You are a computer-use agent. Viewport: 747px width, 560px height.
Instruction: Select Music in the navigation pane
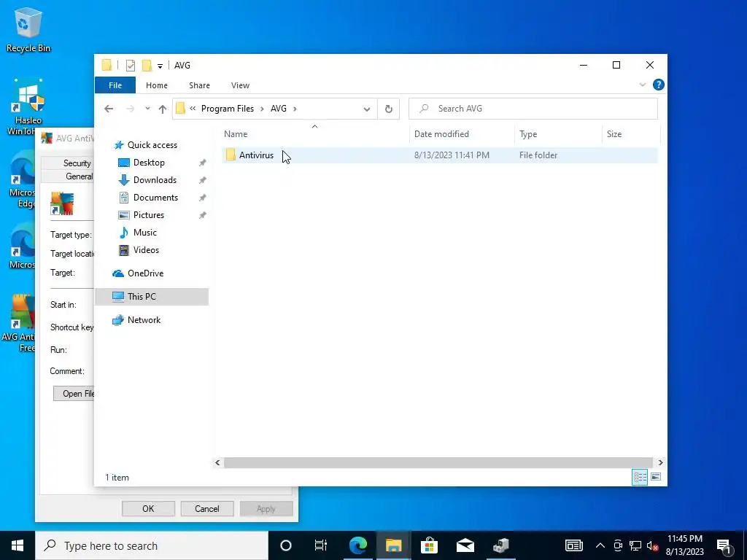point(145,233)
